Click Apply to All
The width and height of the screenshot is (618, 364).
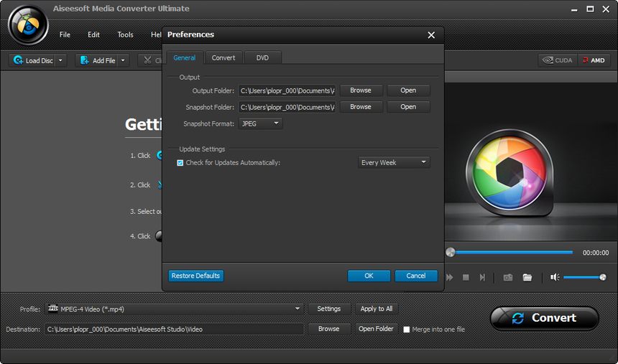(377, 309)
